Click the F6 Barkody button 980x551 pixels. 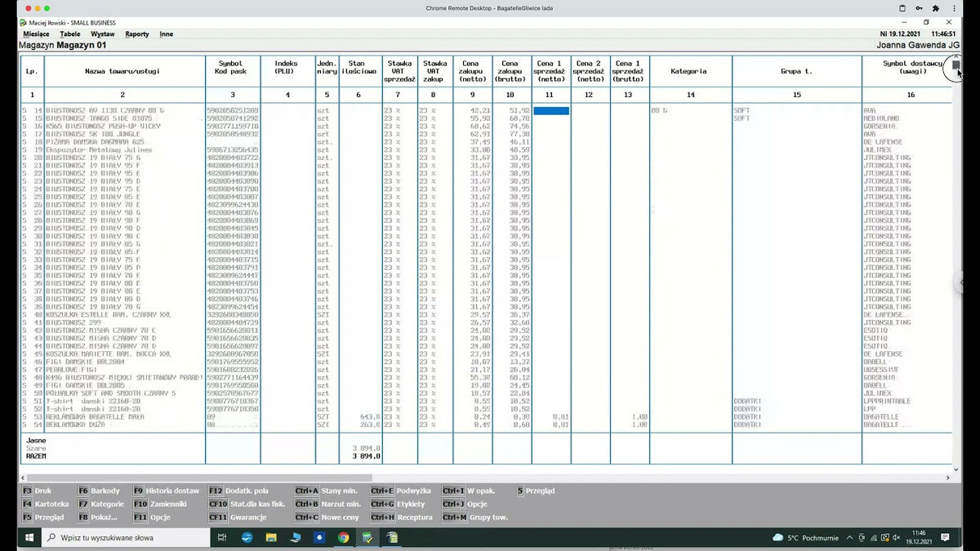tap(99, 491)
